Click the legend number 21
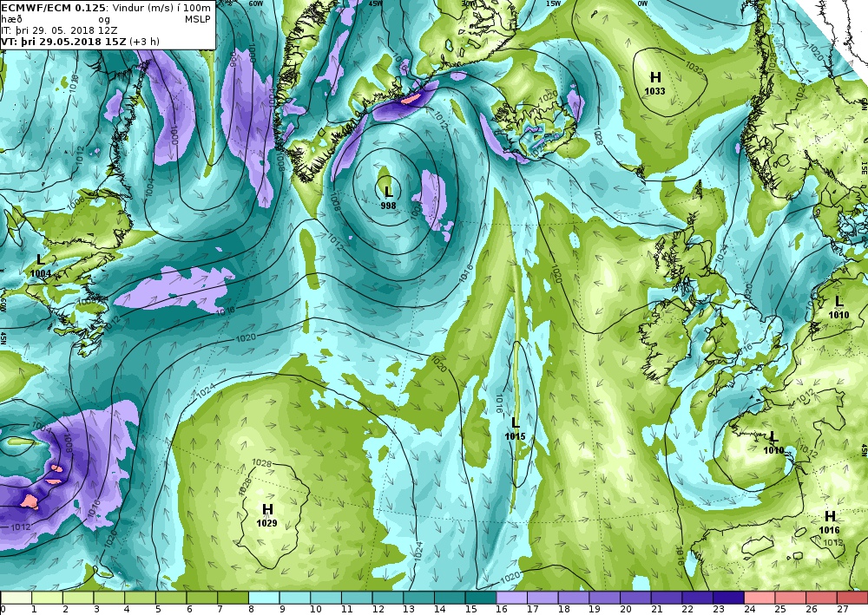This screenshot has width=868, height=615. [x=656, y=610]
